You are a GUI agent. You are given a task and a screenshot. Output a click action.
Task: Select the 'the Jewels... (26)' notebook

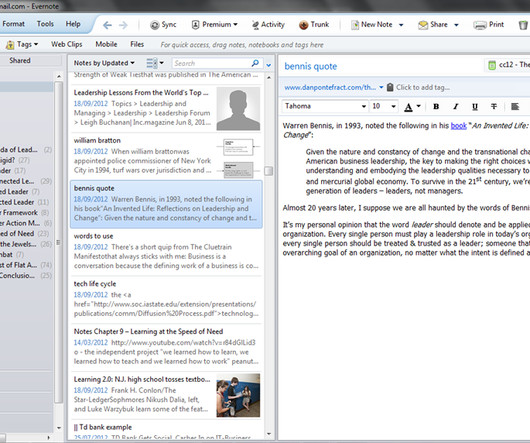[26, 244]
